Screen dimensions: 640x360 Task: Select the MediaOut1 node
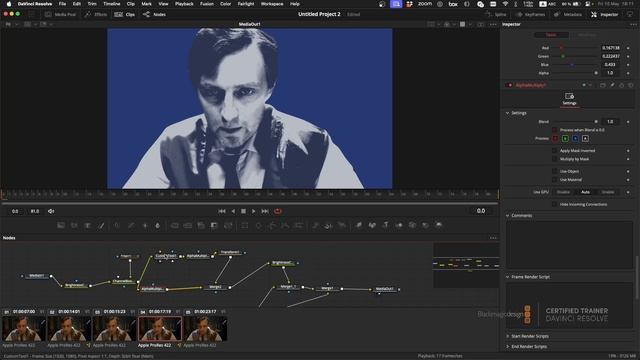pyautogui.click(x=384, y=289)
